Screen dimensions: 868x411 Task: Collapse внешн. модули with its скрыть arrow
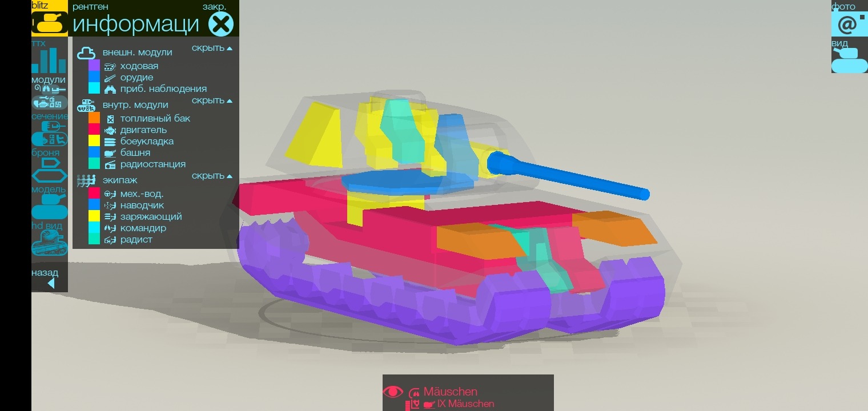click(x=212, y=48)
